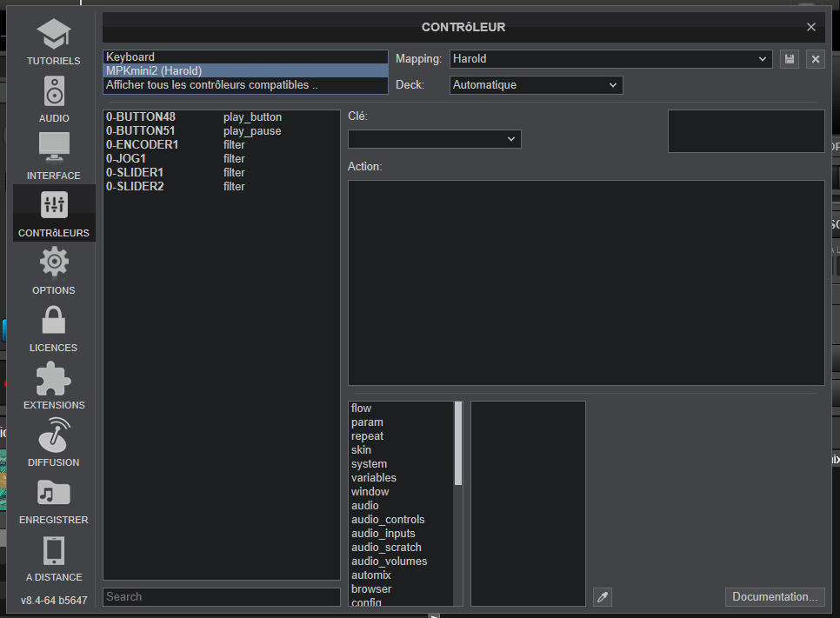Select the window action category

[x=401, y=492]
